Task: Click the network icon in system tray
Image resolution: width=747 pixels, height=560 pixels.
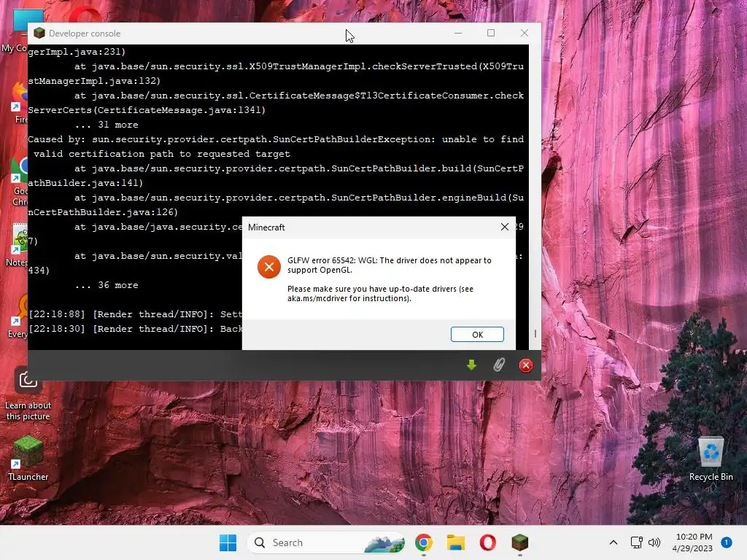Action: coord(636,542)
